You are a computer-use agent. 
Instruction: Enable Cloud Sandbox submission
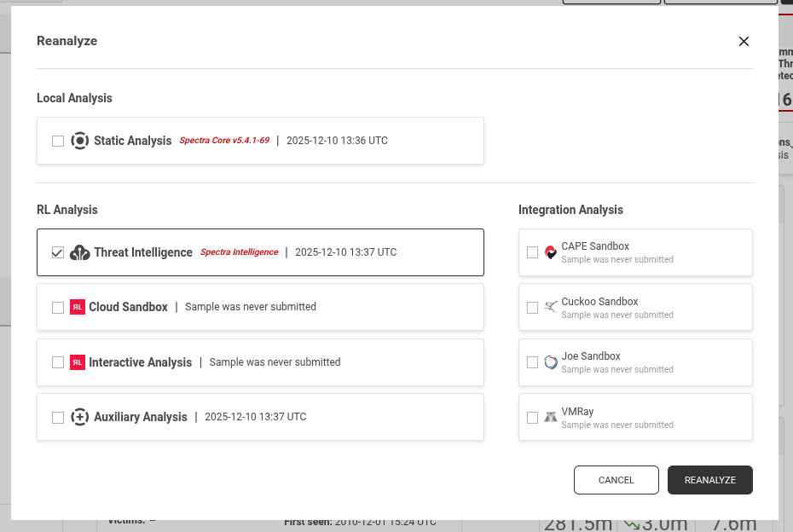tap(58, 307)
